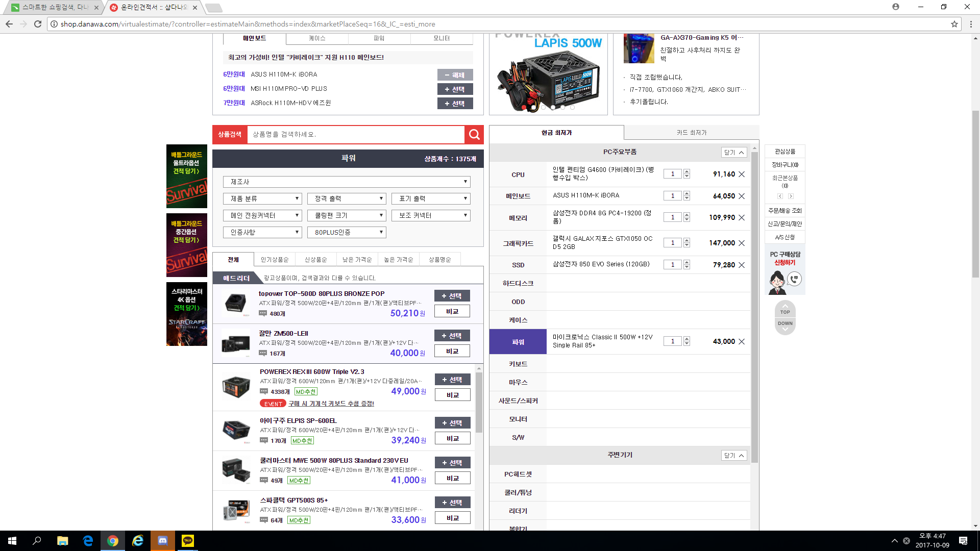Open the 80PLUS인증 dropdown

347,233
